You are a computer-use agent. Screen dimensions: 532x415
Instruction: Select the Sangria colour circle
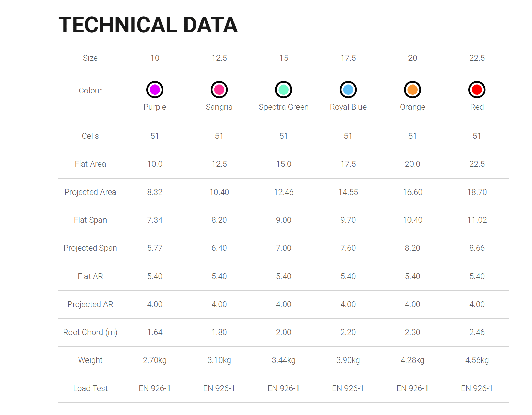(219, 90)
